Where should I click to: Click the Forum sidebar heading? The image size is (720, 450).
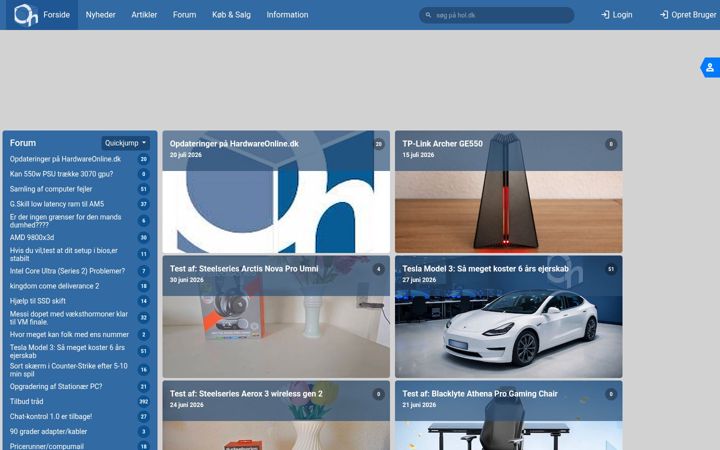(23, 143)
